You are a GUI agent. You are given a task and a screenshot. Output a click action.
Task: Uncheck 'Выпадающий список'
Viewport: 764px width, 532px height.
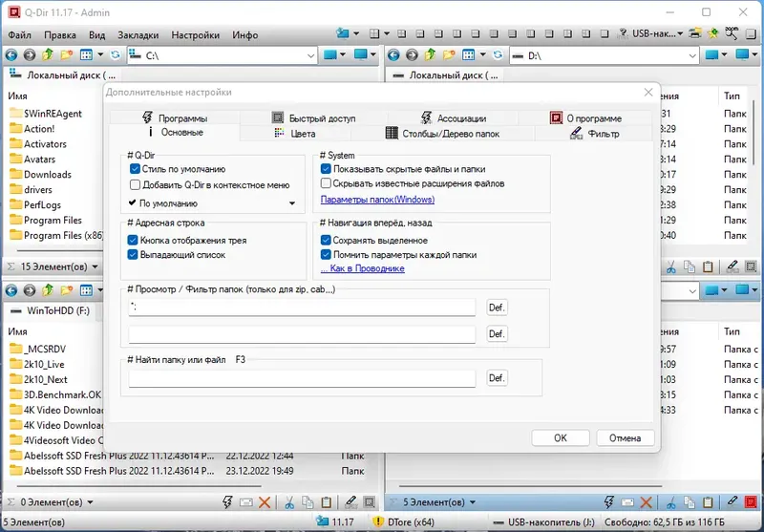coord(133,254)
